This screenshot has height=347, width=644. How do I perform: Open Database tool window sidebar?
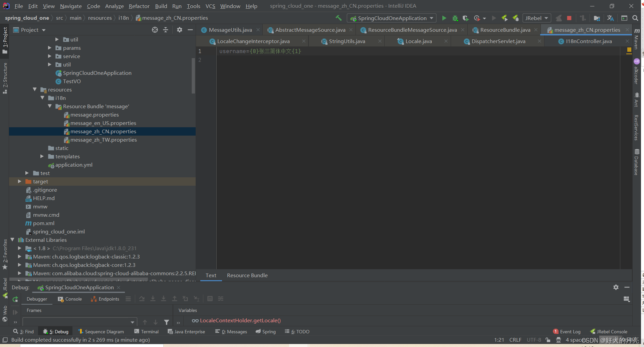coord(637,162)
